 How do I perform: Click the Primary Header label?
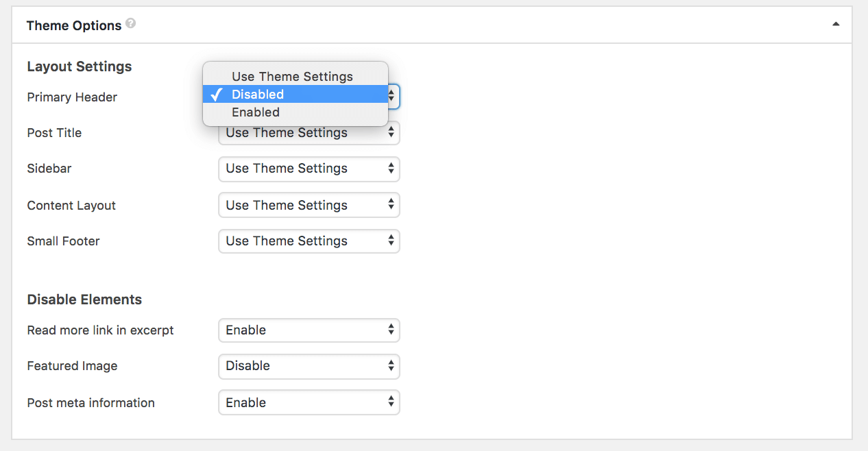click(72, 97)
